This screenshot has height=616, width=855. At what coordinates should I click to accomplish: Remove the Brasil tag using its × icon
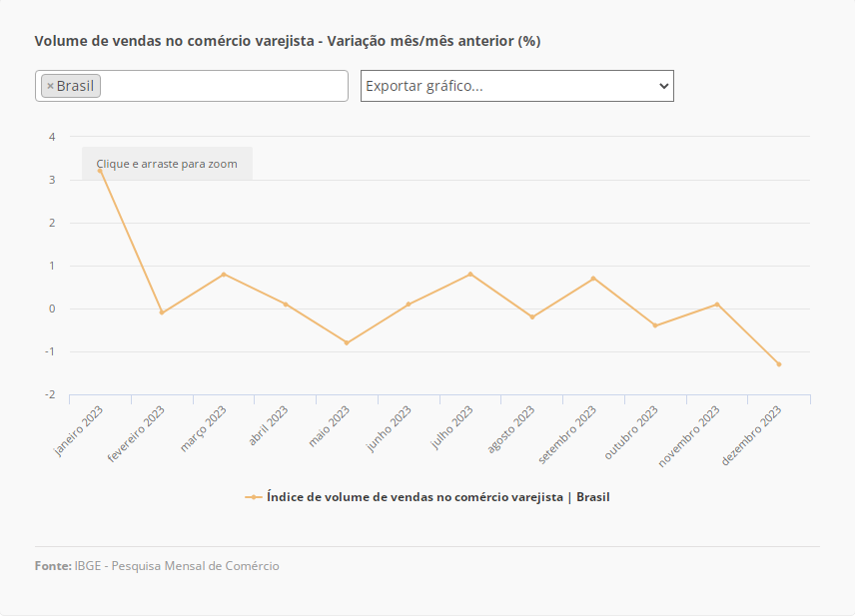tap(50, 86)
